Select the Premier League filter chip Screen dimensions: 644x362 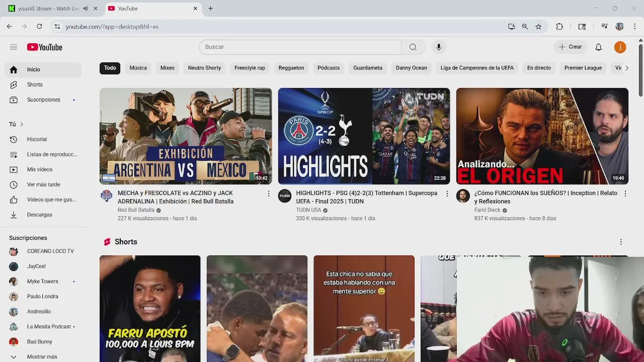pyautogui.click(x=583, y=68)
